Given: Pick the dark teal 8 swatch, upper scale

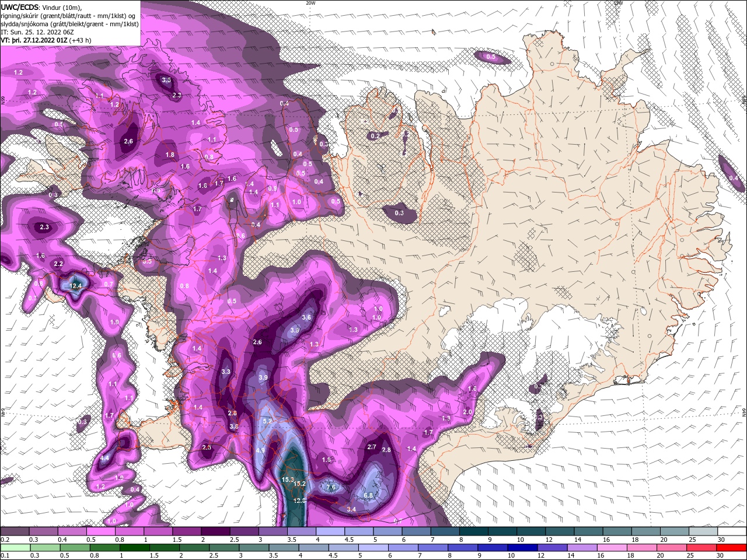Looking at the screenshot, I should click(x=474, y=531).
